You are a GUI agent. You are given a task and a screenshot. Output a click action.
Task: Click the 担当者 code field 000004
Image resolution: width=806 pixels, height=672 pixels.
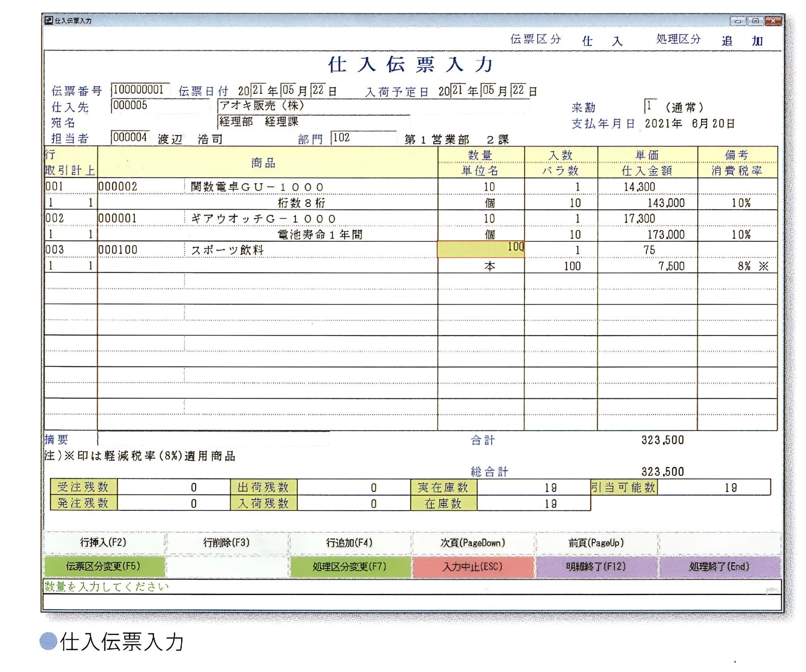click(x=130, y=137)
